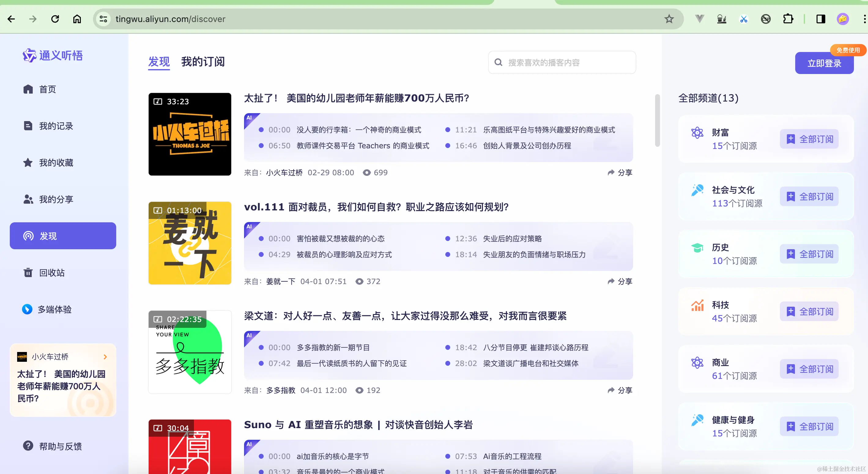
Task: Click the episode list scrollbar
Action: point(657,120)
